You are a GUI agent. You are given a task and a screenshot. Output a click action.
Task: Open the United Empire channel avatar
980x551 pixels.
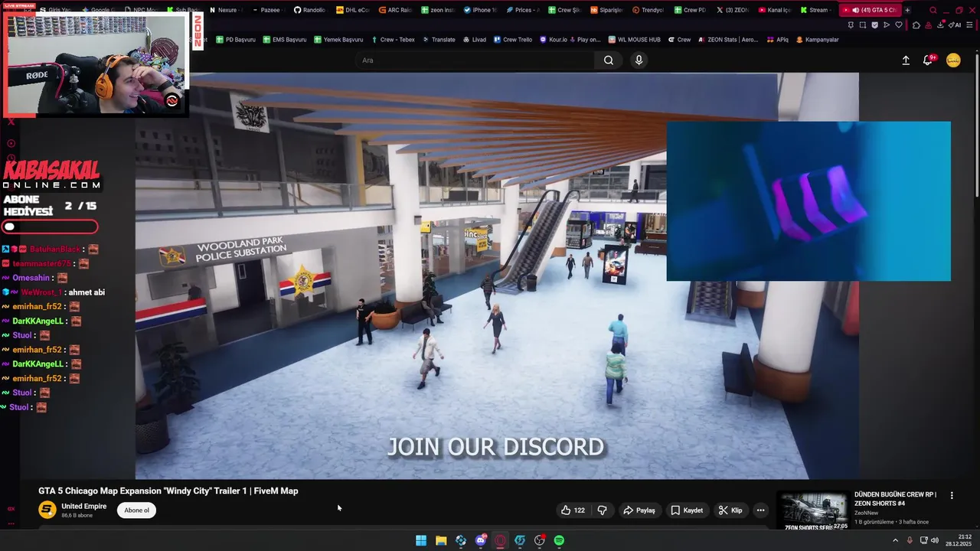47,510
